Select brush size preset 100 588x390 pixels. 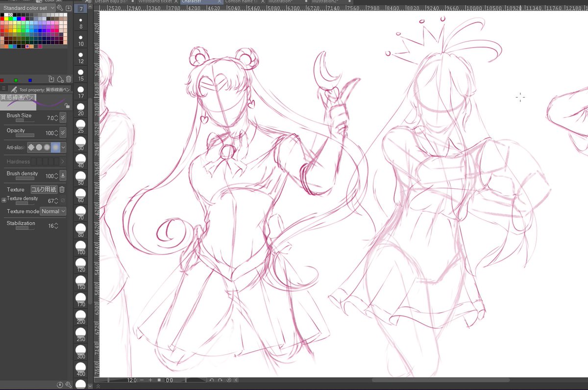tap(81, 248)
